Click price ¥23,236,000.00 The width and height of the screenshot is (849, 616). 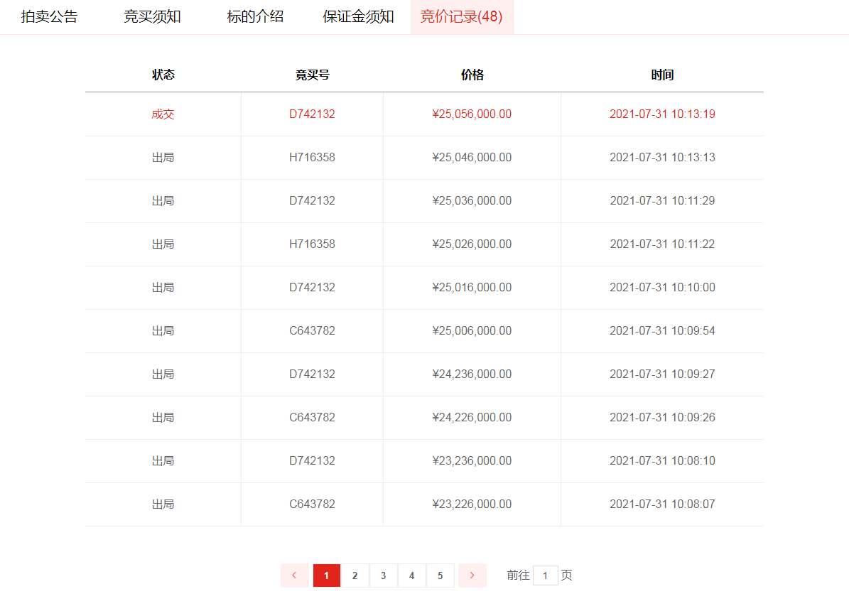472,460
